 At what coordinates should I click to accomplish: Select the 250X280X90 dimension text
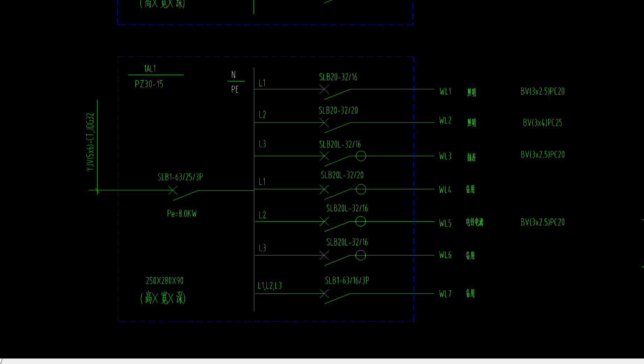(164, 281)
